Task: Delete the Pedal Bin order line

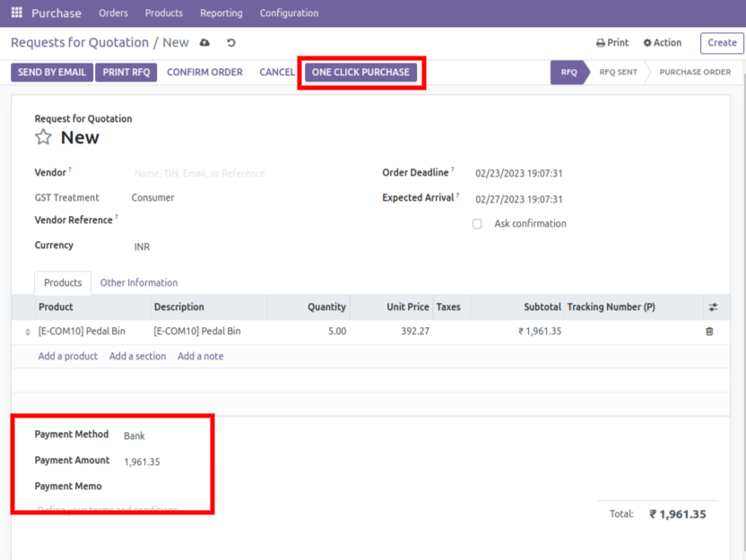Action: click(709, 332)
